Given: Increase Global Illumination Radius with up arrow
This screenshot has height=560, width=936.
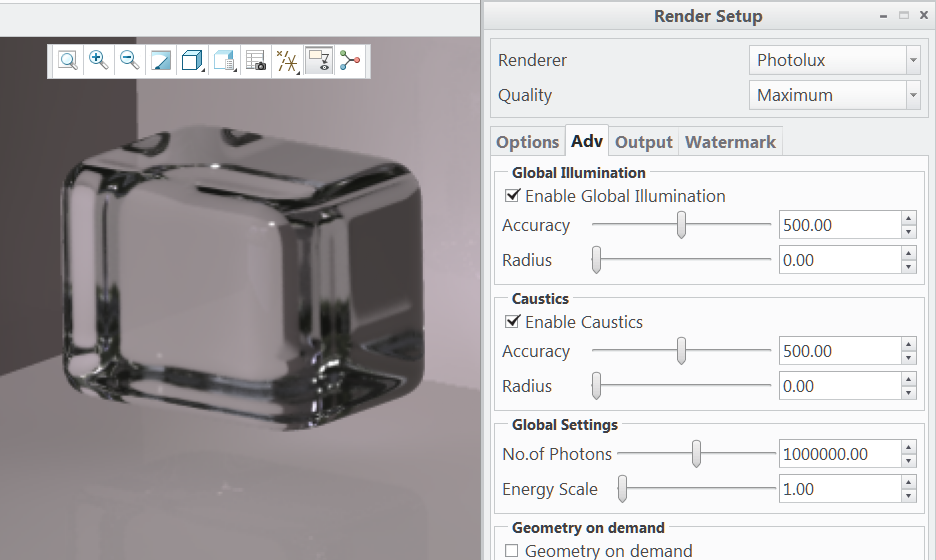Looking at the screenshot, I should click(x=909, y=254).
